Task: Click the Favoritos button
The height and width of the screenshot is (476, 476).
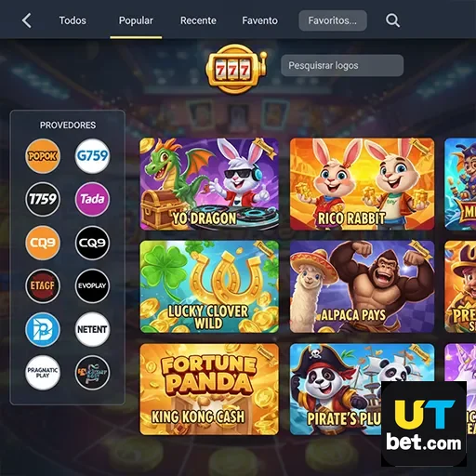Action: pyautogui.click(x=333, y=20)
